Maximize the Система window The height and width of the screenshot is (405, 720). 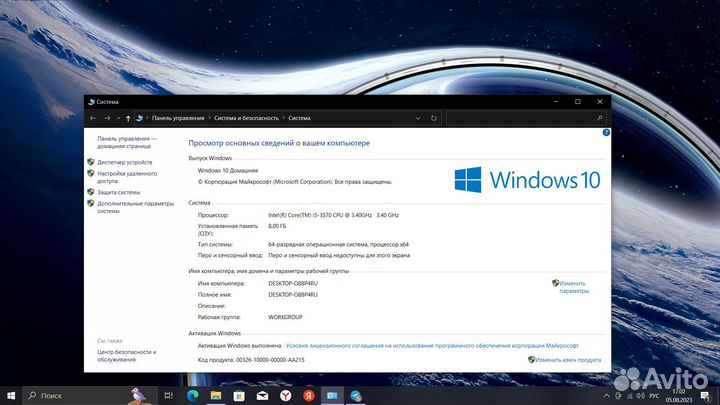(578, 102)
